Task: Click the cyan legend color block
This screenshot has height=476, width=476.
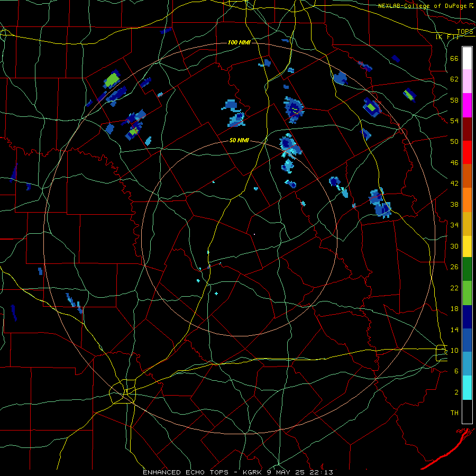Action: click(x=467, y=388)
